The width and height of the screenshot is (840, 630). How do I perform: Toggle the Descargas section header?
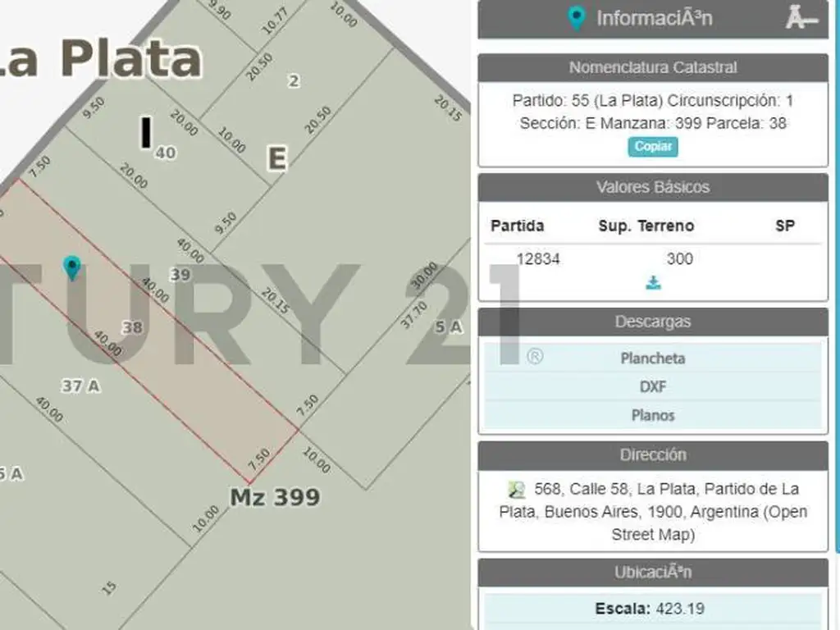652,322
